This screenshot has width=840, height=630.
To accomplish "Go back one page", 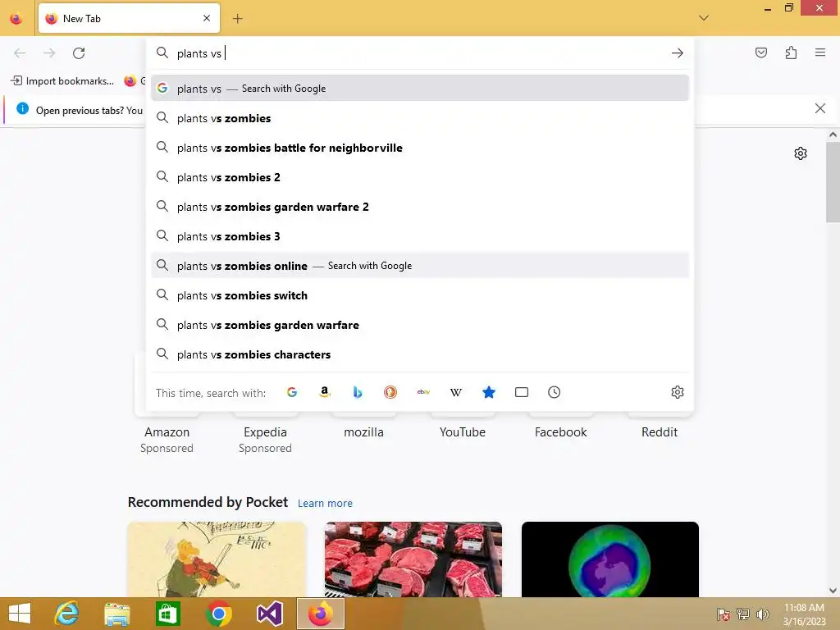I will [20, 53].
